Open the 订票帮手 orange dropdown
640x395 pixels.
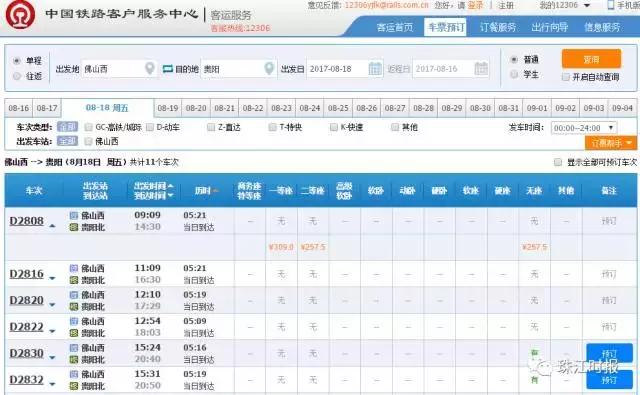pyautogui.click(x=611, y=143)
